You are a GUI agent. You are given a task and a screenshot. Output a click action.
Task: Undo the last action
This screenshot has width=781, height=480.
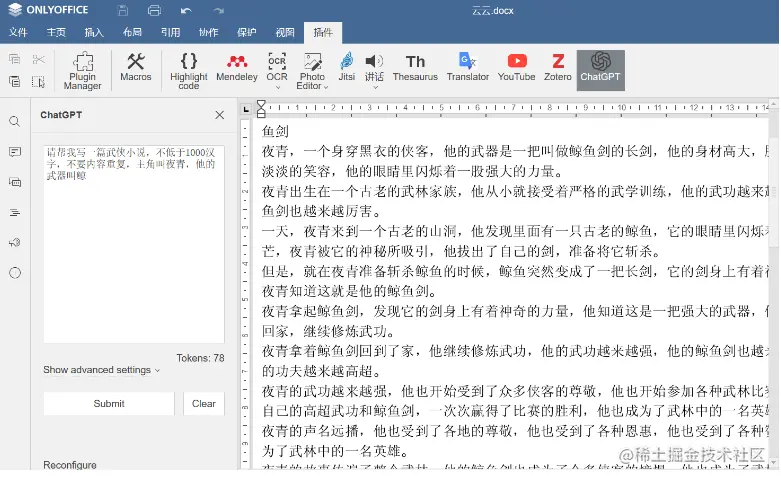tap(186, 10)
